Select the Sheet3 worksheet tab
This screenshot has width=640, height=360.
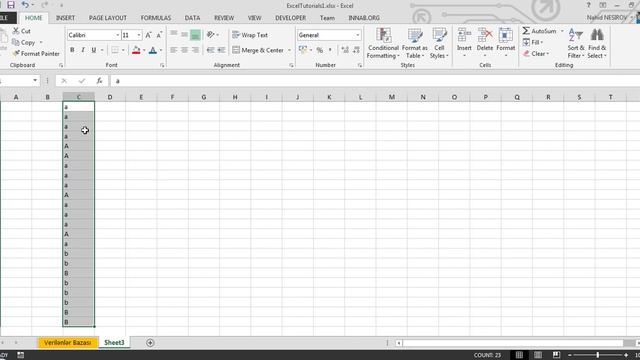click(114, 343)
